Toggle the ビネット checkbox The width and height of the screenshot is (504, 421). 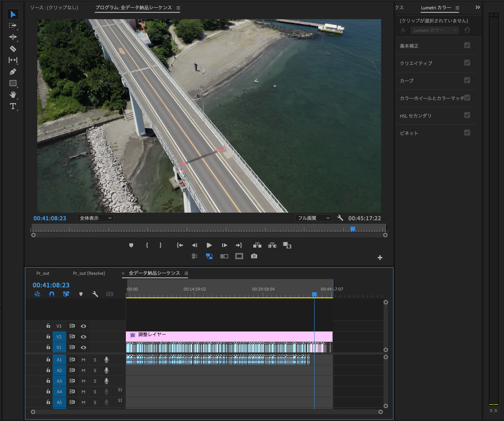(x=467, y=133)
